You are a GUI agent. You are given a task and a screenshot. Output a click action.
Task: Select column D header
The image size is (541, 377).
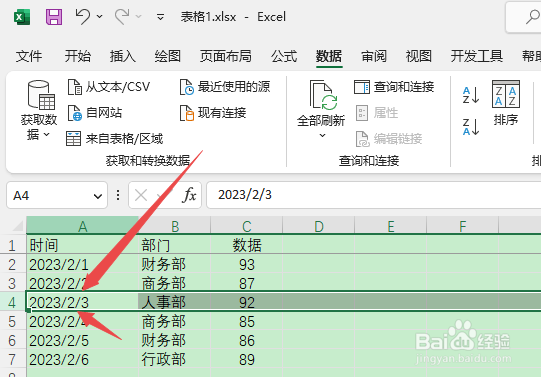click(318, 226)
